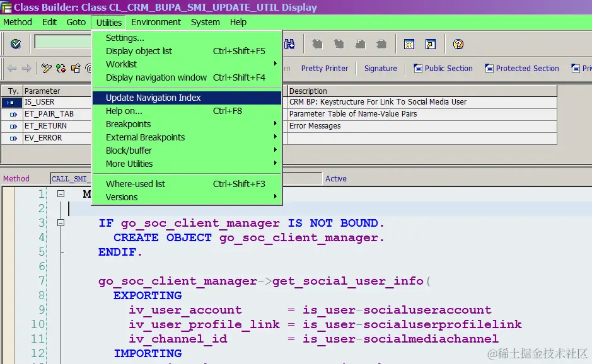Choose Help on... menu entry
The height and width of the screenshot is (364, 592).
(x=187, y=111)
